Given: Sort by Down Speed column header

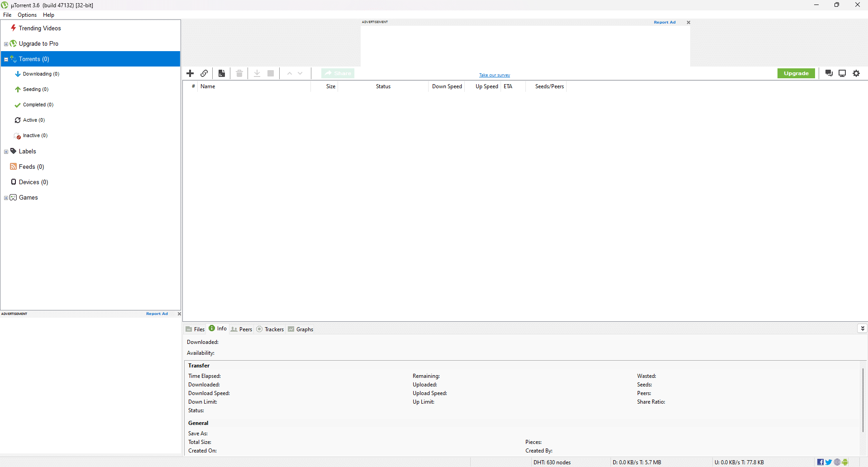Looking at the screenshot, I should click(447, 86).
